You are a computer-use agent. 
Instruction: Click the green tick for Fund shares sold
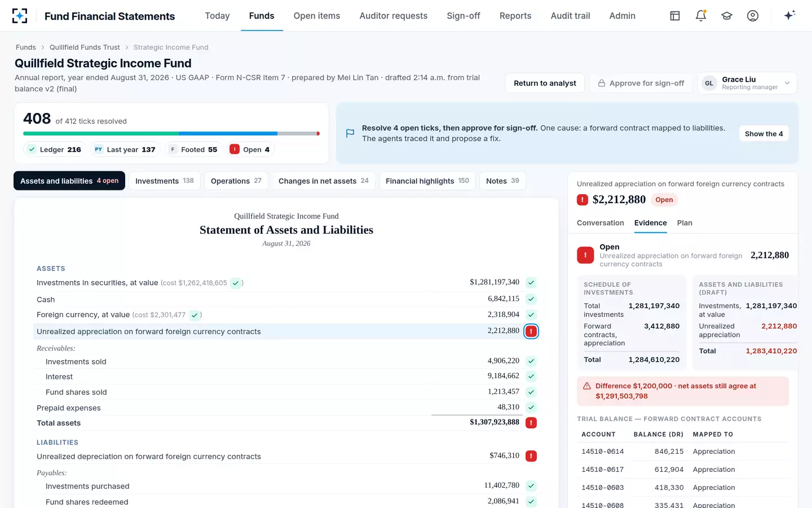point(531,392)
